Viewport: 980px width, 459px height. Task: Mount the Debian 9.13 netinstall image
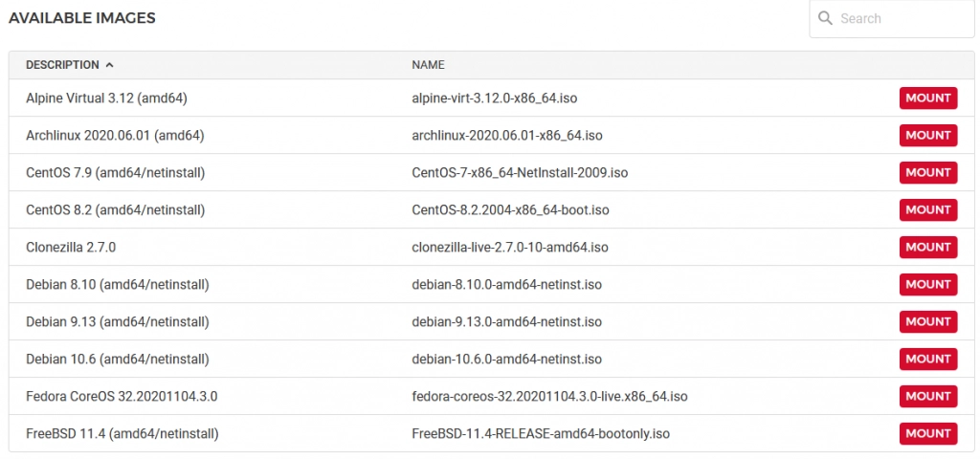coord(927,321)
